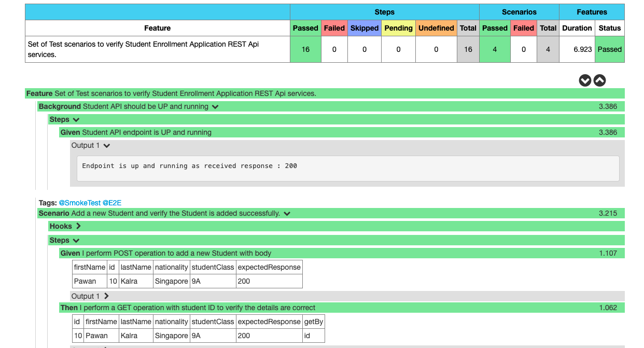Screen dimensions: 644x348
Task: Select the Duration value 6.923
Action: pos(577,49)
